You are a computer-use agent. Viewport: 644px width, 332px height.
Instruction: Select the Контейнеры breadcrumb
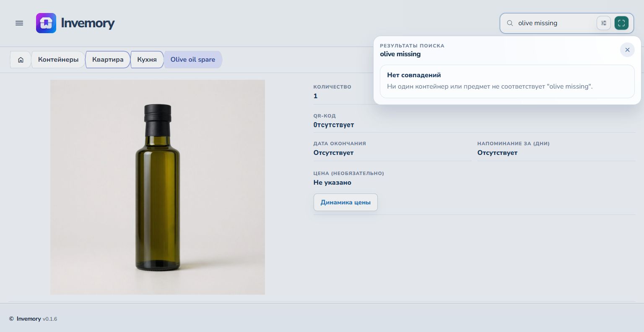pos(58,60)
